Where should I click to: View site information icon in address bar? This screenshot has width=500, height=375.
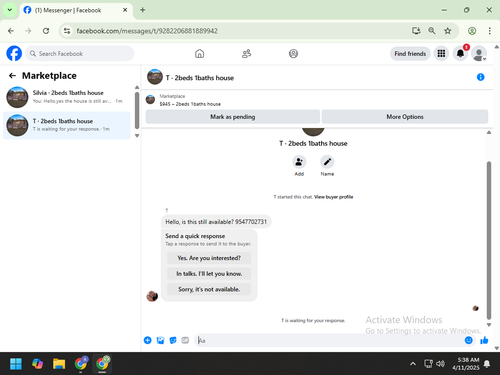tap(67, 31)
